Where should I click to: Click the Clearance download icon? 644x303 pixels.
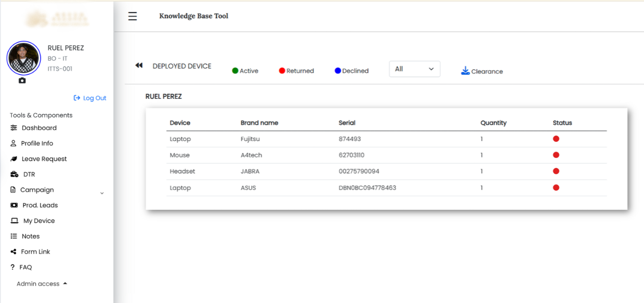(465, 71)
